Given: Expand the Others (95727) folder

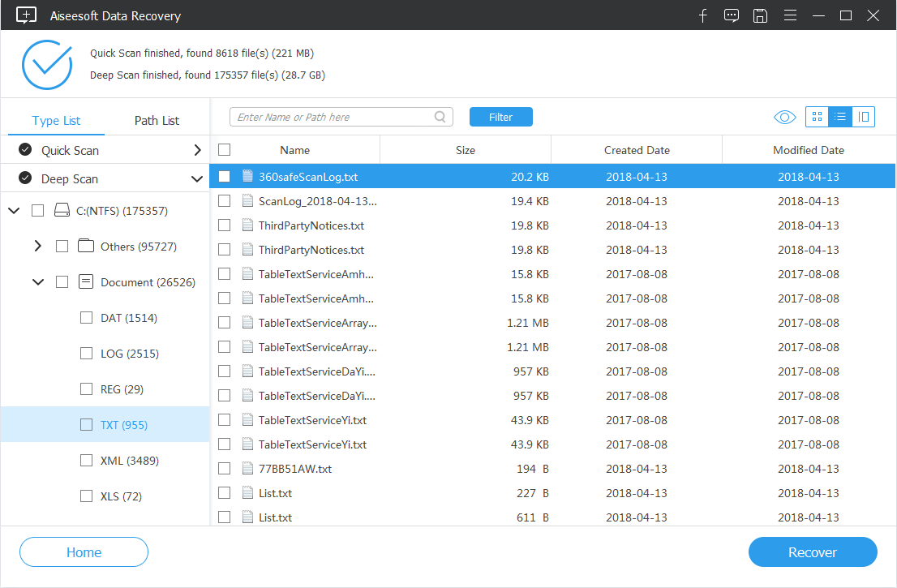Looking at the screenshot, I should [37, 247].
